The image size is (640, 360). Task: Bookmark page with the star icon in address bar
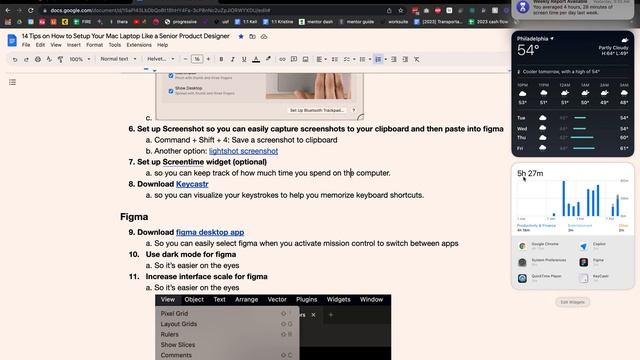(x=401, y=10)
